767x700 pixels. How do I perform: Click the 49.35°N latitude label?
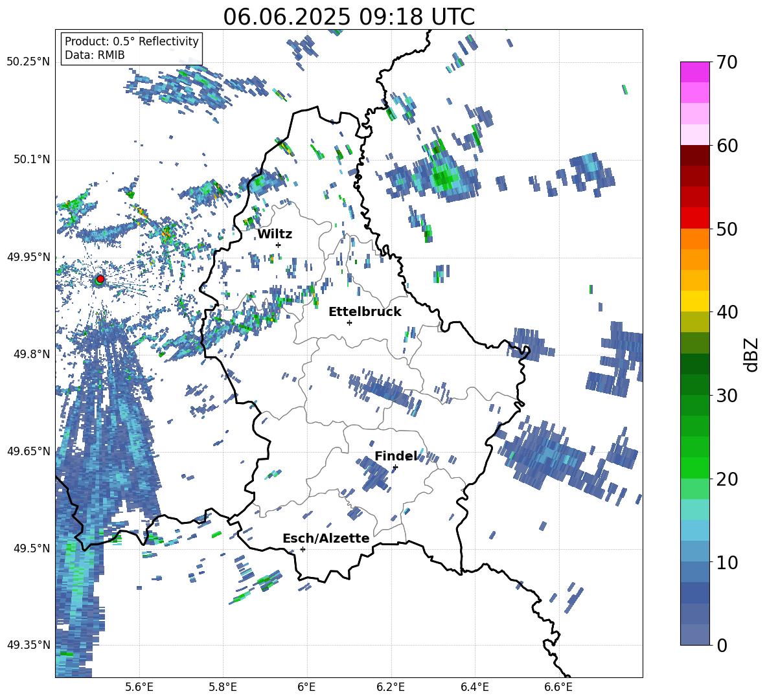pos(29,645)
